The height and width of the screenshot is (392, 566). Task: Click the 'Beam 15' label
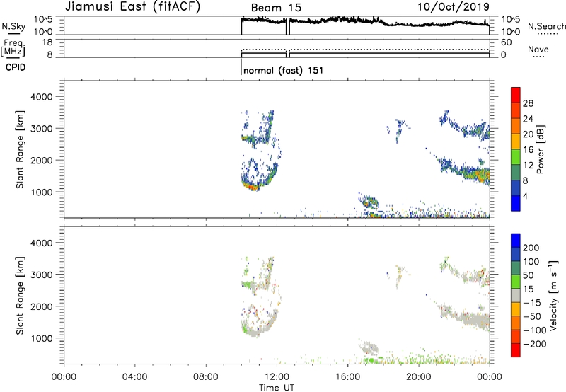pyautogui.click(x=276, y=8)
